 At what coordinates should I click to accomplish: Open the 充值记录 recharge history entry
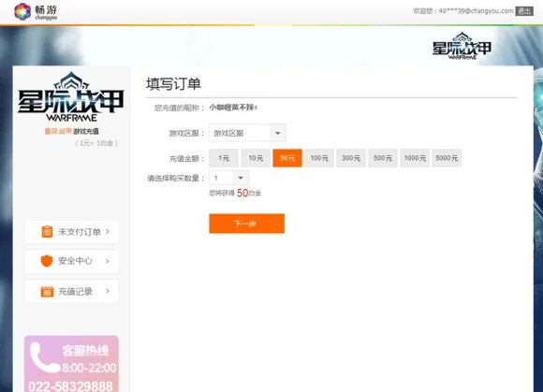(x=72, y=291)
